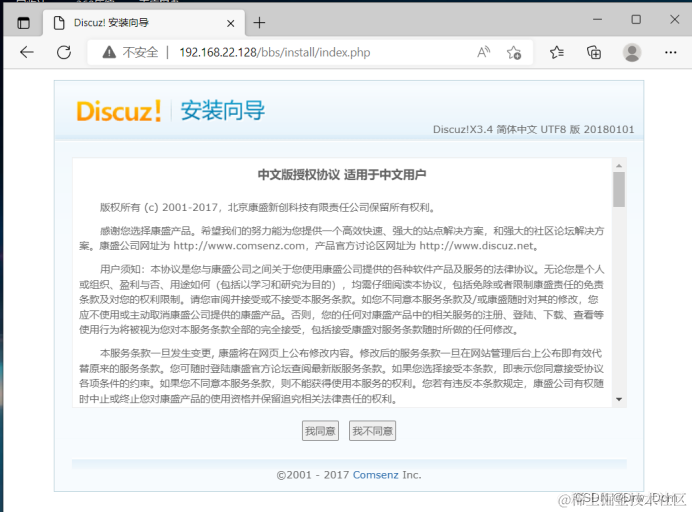Click heading 中文版授权协议 适用于中文用户
The image size is (692, 513).
tap(342, 175)
